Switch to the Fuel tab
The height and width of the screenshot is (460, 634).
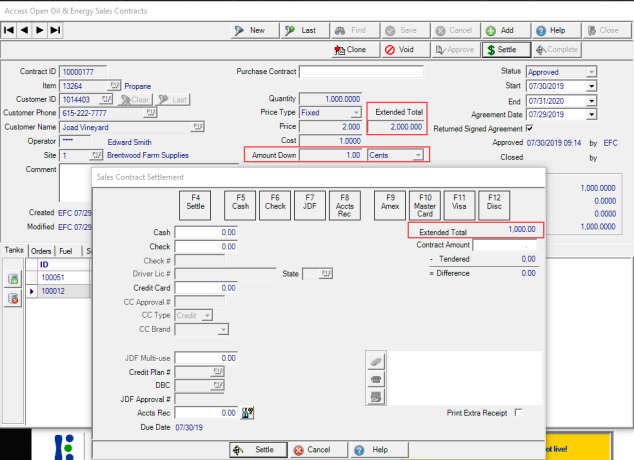coord(67,250)
